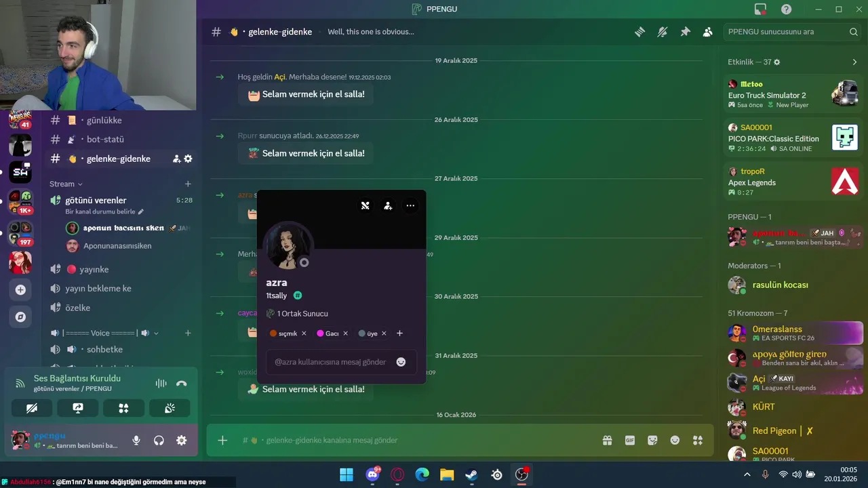Open User Settings gear

coord(181,441)
